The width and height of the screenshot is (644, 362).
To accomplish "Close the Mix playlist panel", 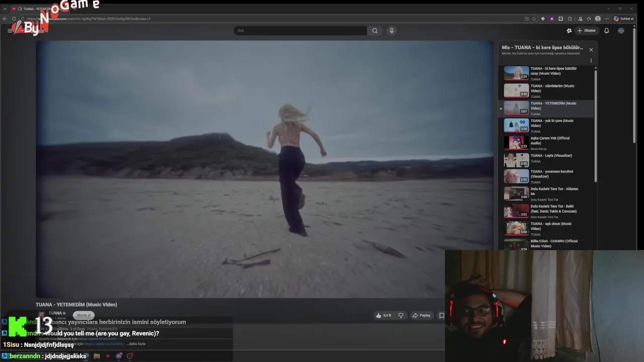I will pos(591,50).
